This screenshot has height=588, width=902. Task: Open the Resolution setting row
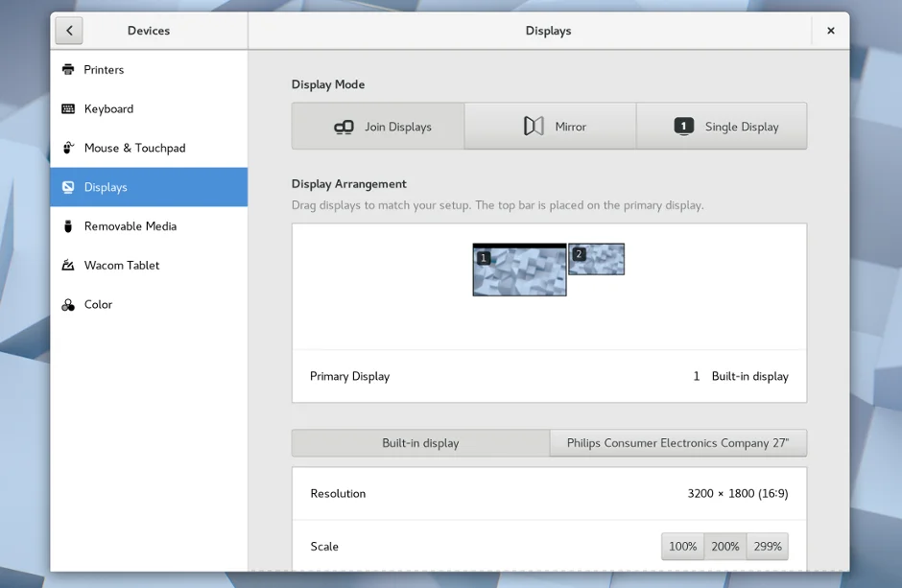click(549, 493)
